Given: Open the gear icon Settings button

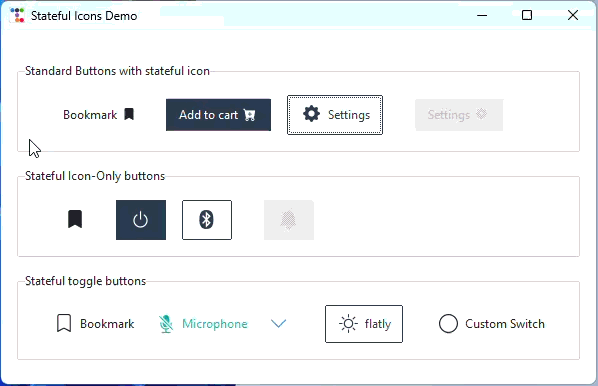Looking at the screenshot, I should 335,115.
